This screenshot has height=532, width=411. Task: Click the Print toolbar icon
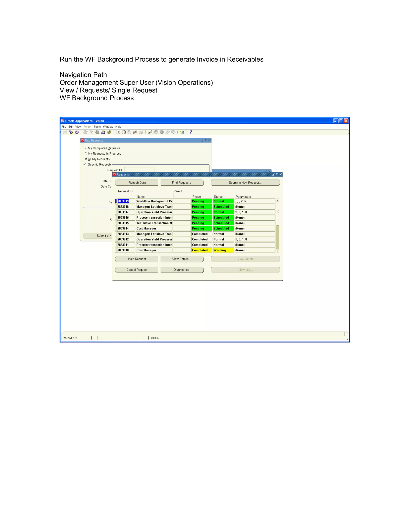pyautogui.click(x=103, y=132)
